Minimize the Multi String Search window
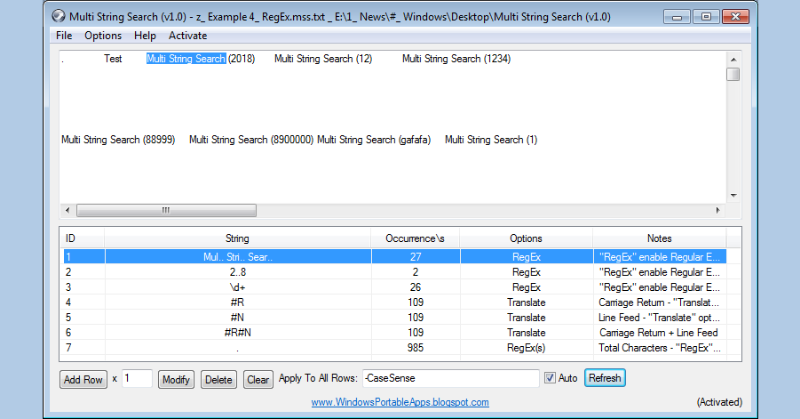 (677, 17)
